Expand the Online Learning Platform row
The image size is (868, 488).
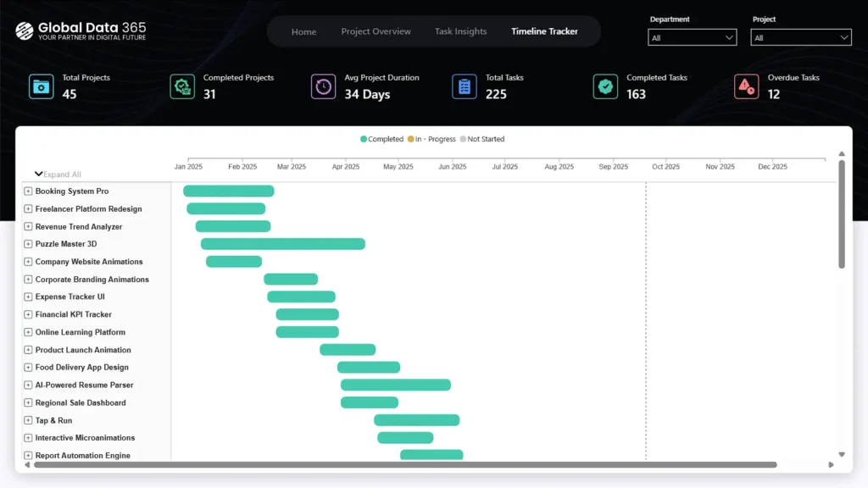[x=28, y=332]
